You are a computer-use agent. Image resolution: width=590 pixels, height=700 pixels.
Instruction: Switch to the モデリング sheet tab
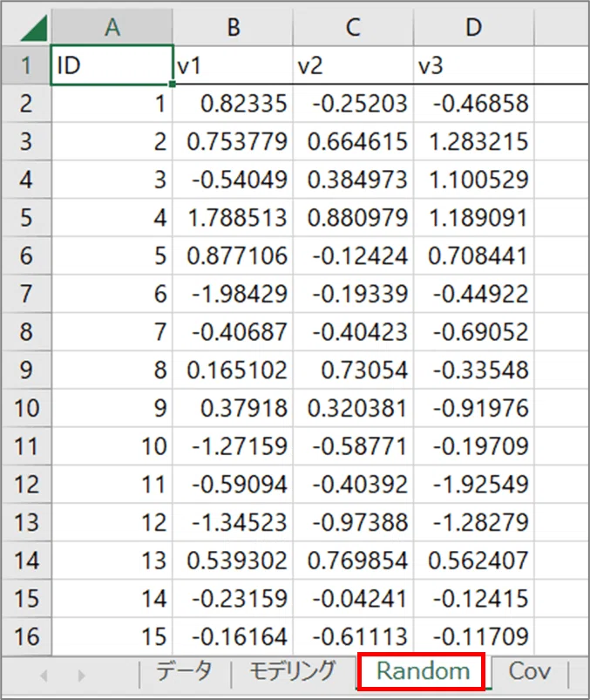coord(293,671)
